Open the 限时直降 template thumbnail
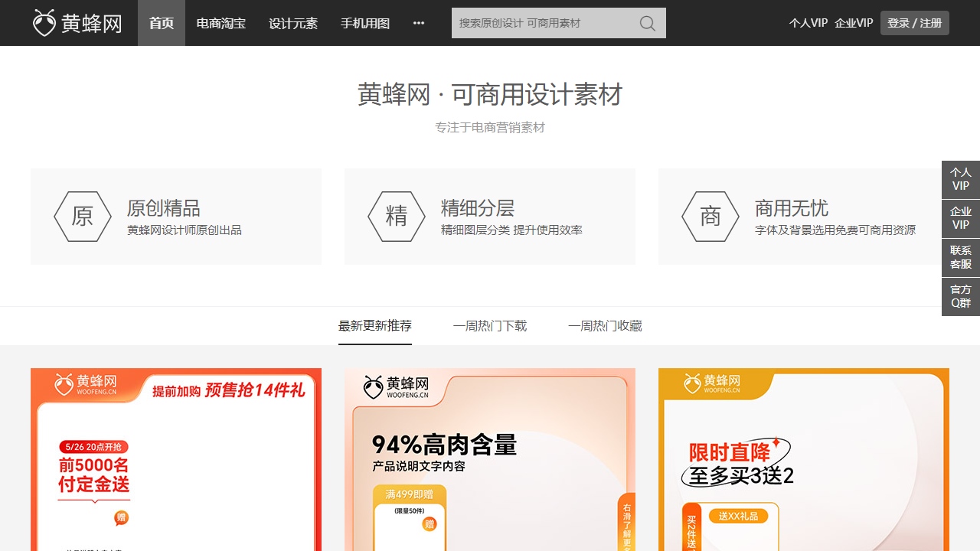 click(x=804, y=459)
